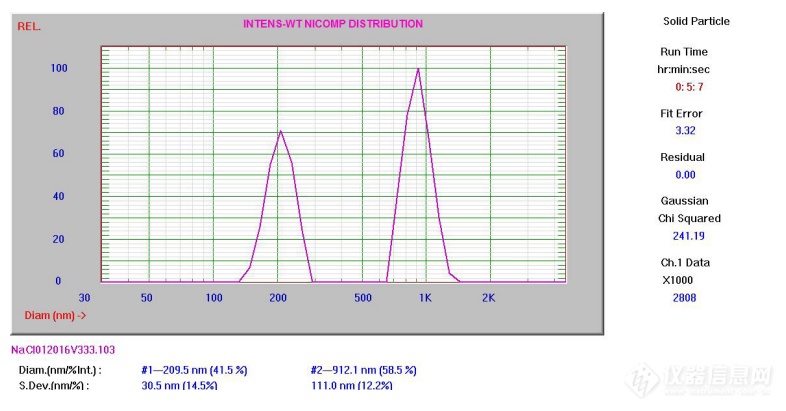The image size is (786, 411).
Task: Click the Residual value 0.00
Action: (x=685, y=174)
